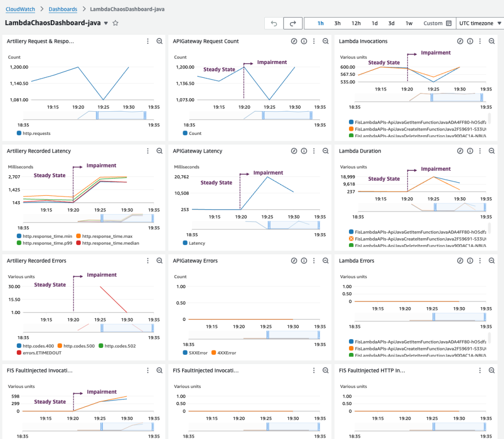Click the zoom out icon on Artillery Request widget

159,41
